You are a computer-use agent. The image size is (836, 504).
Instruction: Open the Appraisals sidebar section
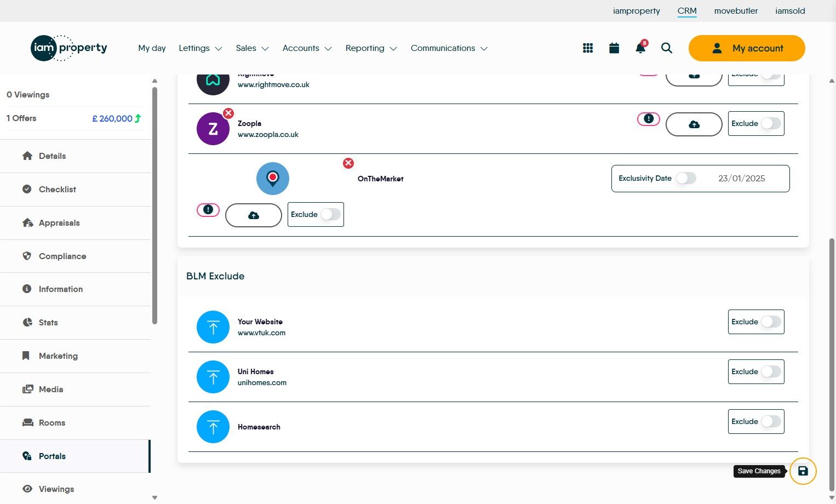[x=76, y=223]
